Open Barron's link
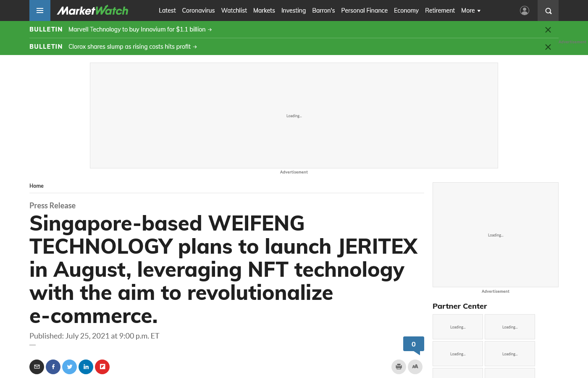Viewport: 588px width, 378px height. point(323,10)
